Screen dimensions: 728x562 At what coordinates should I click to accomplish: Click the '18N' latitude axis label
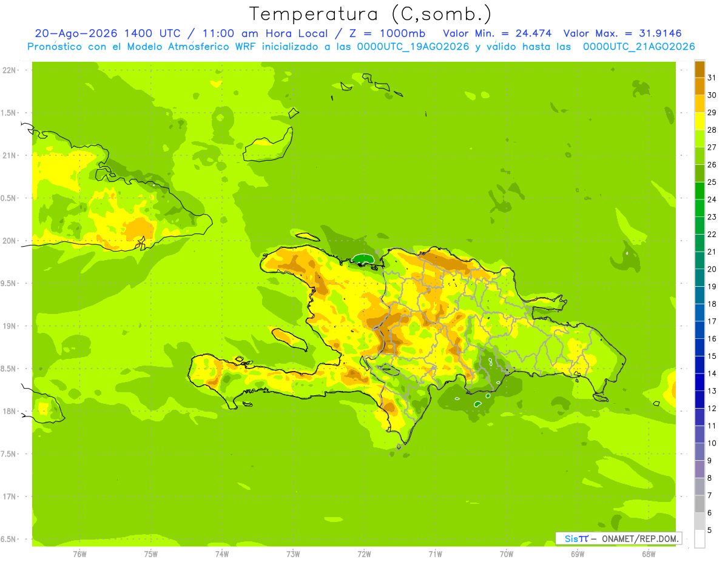10,411
